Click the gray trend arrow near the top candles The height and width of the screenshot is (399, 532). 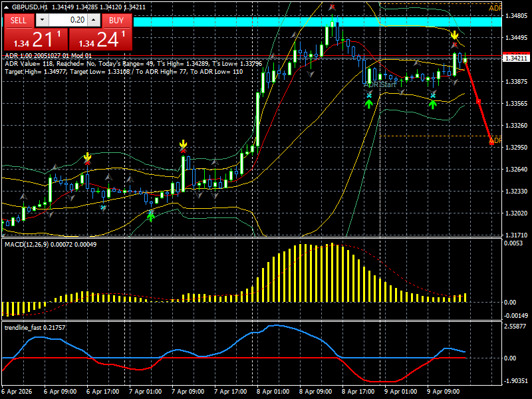[x=294, y=33]
